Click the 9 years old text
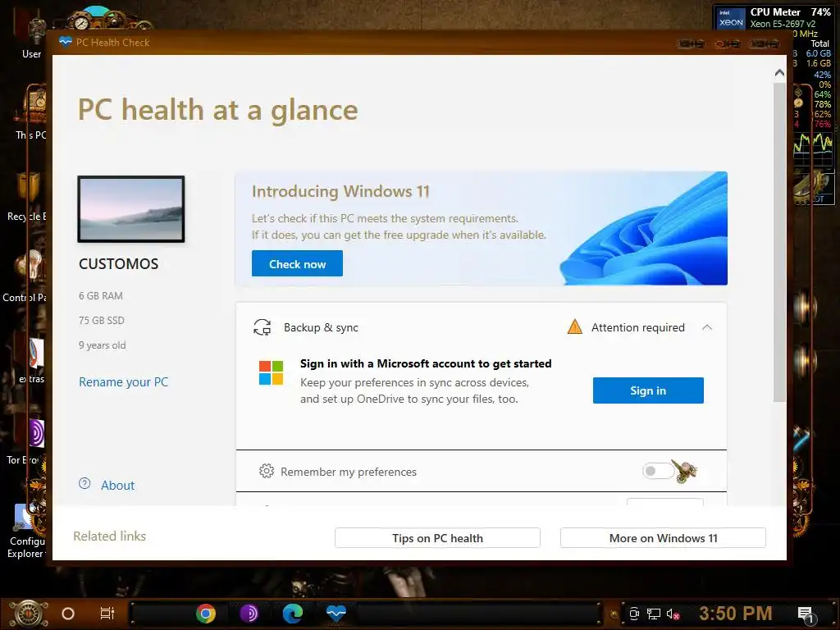Viewport: 840px width, 630px height. (103, 345)
